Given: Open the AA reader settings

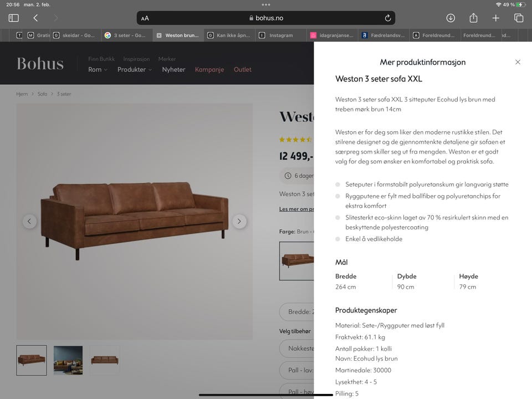Looking at the screenshot, I should tap(145, 18).
